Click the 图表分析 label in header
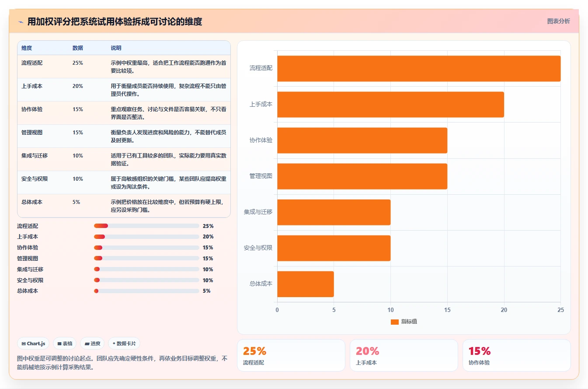 tap(558, 21)
